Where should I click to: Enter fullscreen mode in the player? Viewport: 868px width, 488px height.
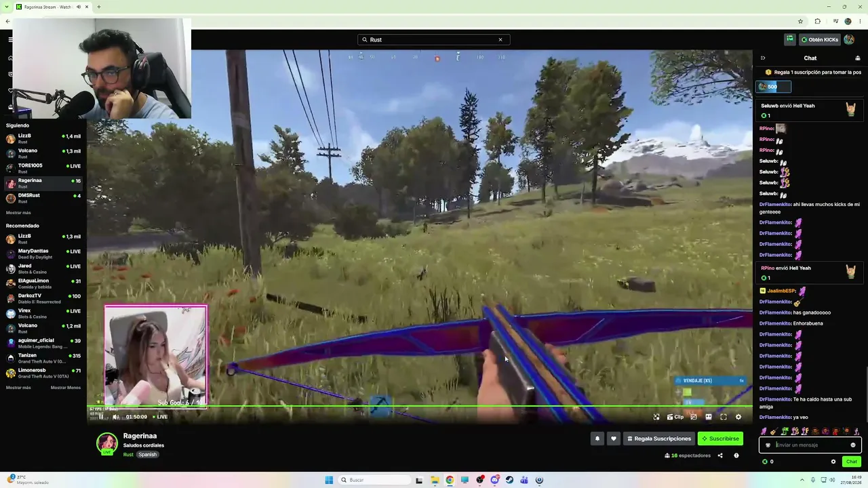pyautogui.click(x=724, y=417)
